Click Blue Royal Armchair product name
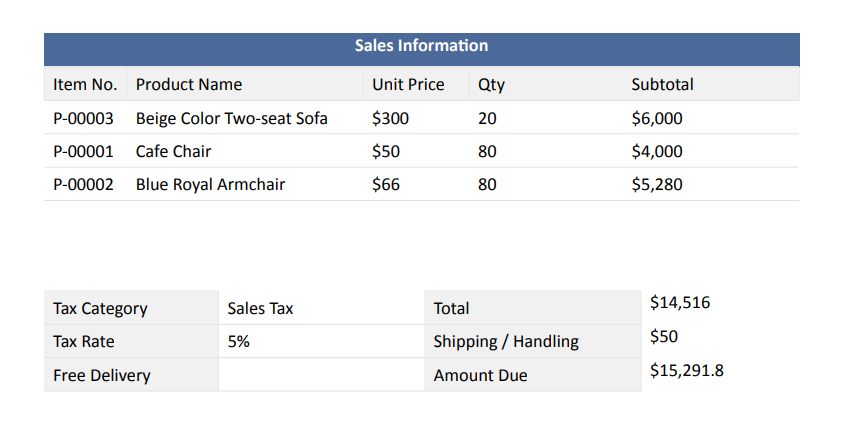The height and width of the screenshot is (435, 846). 210,185
